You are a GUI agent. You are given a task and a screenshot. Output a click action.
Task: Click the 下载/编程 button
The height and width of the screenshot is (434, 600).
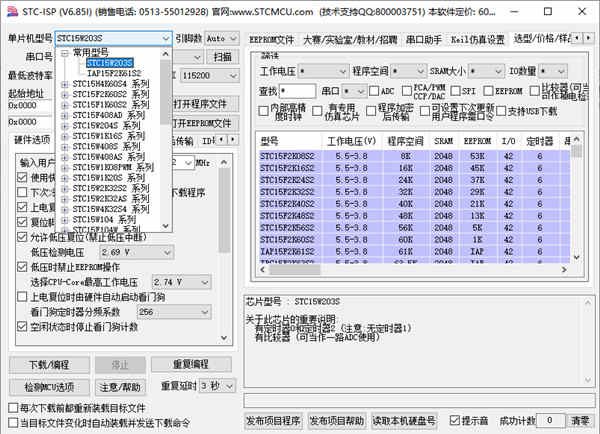[x=49, y=365]
